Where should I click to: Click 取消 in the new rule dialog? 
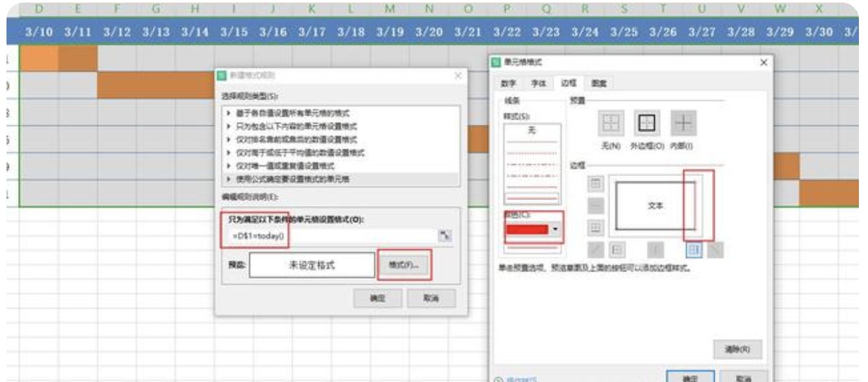(x=431, y=298)
